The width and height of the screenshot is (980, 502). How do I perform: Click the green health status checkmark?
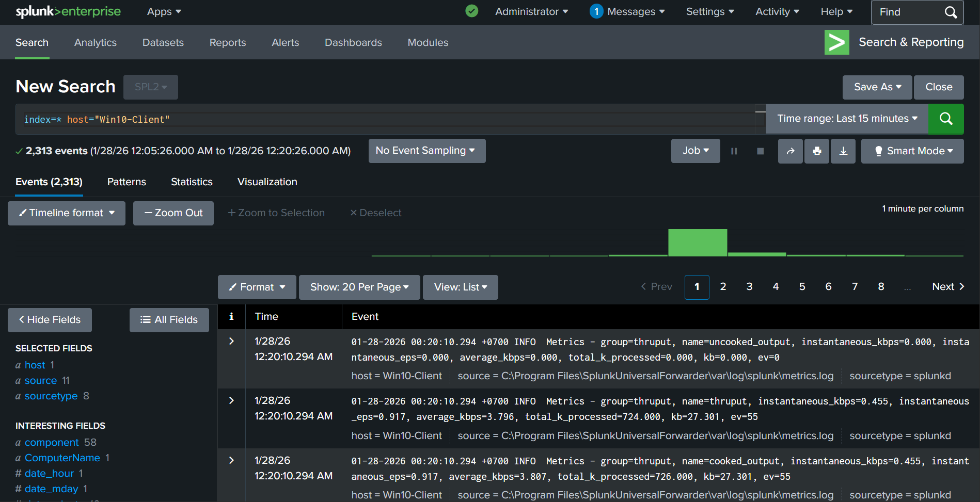[471, 11]
